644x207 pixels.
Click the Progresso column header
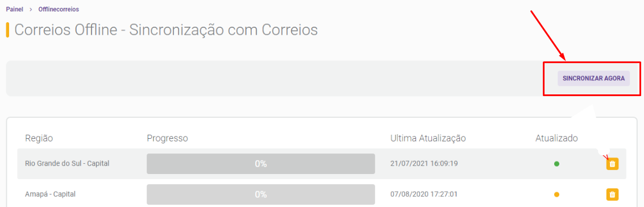click(167, 138)
